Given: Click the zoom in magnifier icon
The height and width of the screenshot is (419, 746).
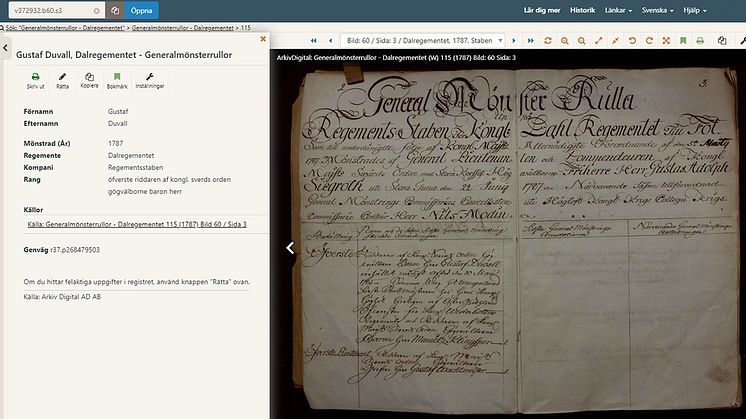Looking at the screenshot, I should (566, 40).
